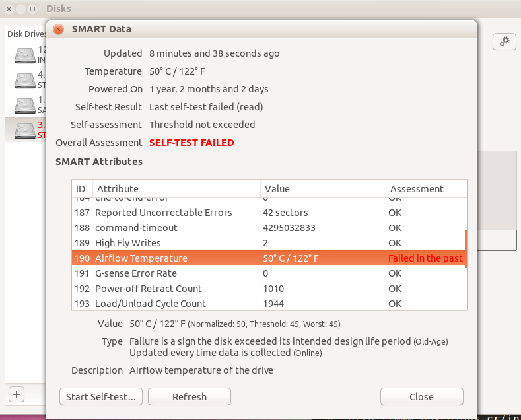Sort by the Attribute column header

(x=176, y=189)
